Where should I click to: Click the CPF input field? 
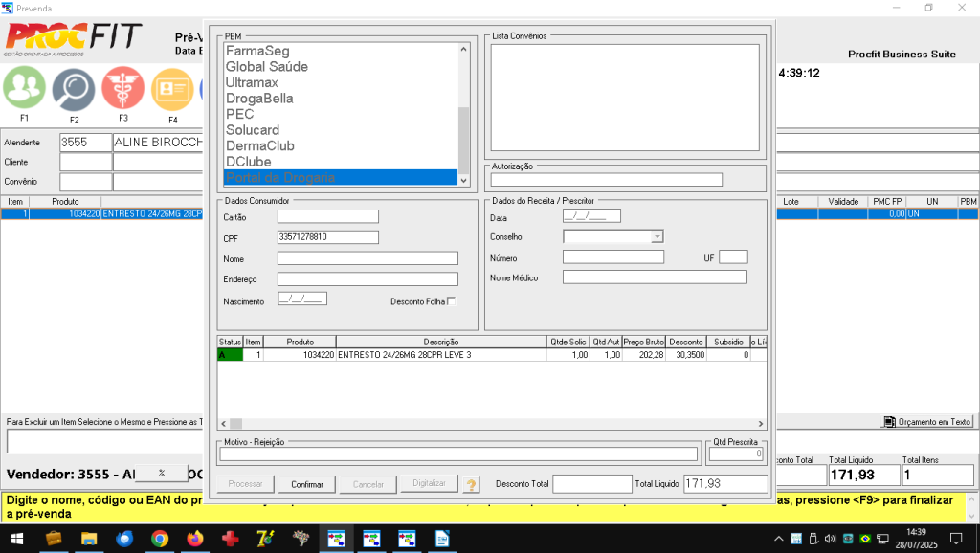click(328, 237)
